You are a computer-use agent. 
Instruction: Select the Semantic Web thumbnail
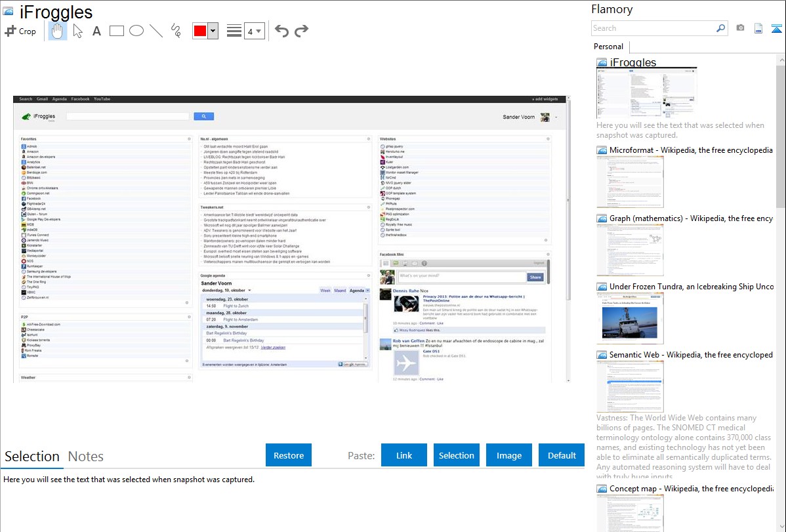coord(630,386)
